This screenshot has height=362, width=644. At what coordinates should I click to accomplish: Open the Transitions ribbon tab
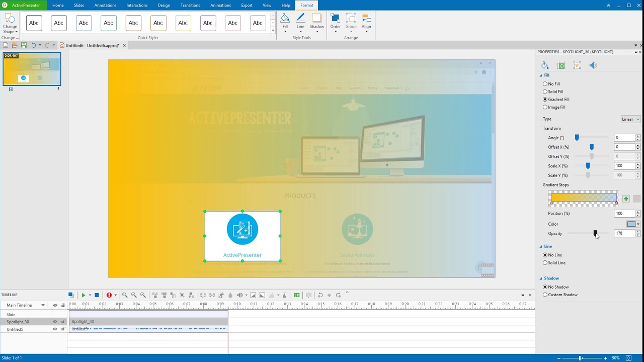[190, 5]
